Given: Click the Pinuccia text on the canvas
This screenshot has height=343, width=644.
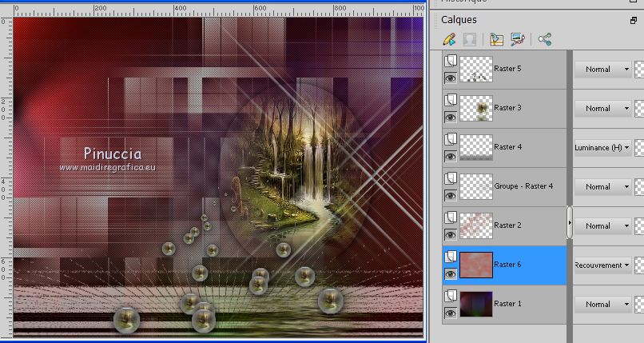Looking at the screenshot, I should pyautogui.click(x=113, y=154).
